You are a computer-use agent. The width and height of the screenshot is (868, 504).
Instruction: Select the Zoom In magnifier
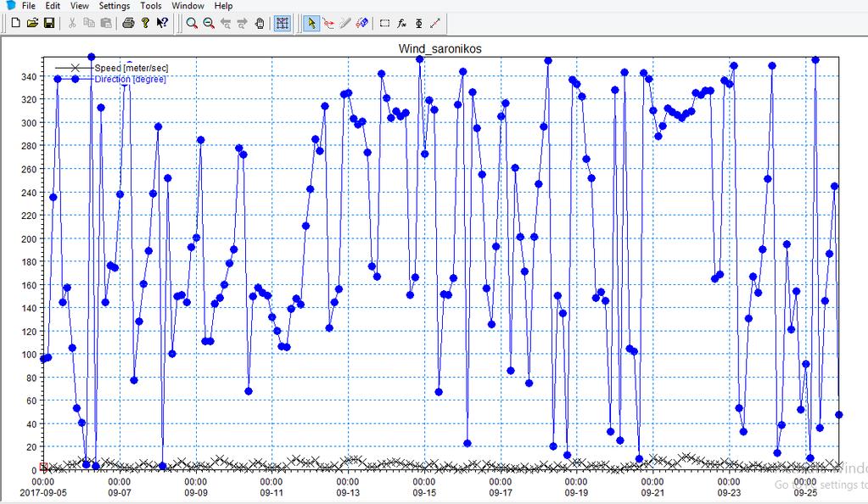click(x=192, y=23)
